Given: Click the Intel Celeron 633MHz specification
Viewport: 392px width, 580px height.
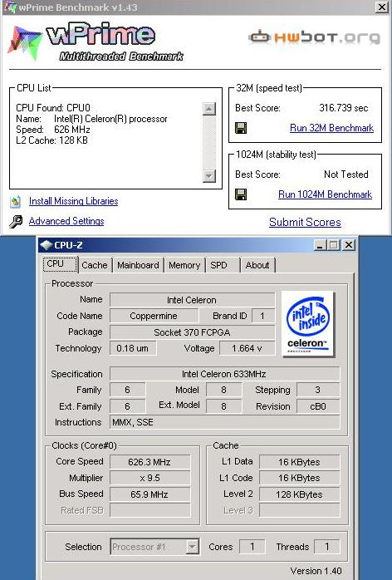Looking at the screenshot, I should [x=224, y=374].
